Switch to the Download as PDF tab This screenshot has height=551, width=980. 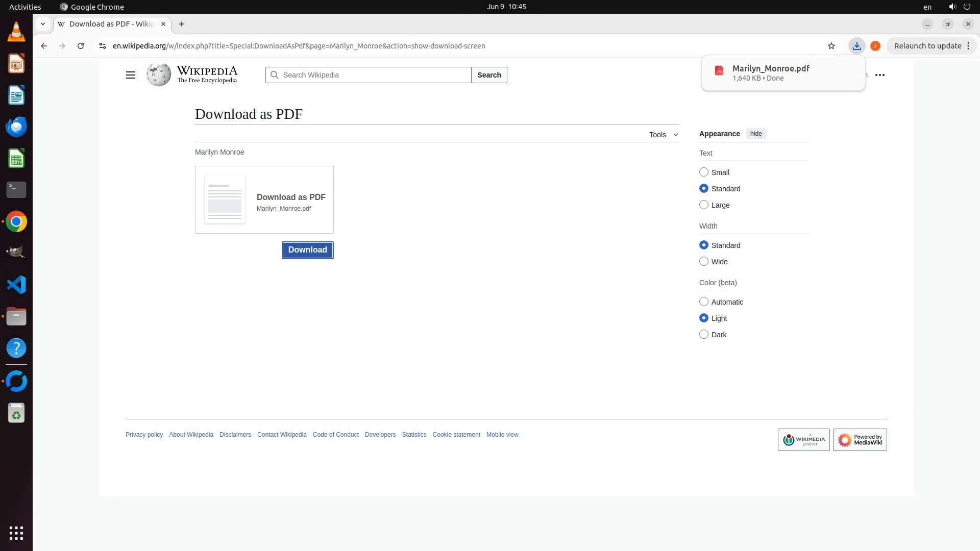(111, 24)
